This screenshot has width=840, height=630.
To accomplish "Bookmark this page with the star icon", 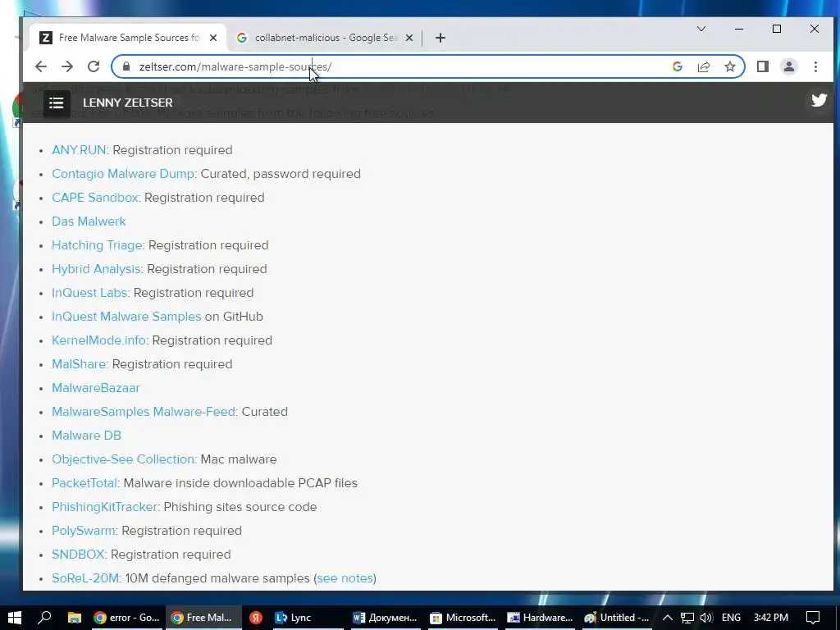I will click(729, 66).
